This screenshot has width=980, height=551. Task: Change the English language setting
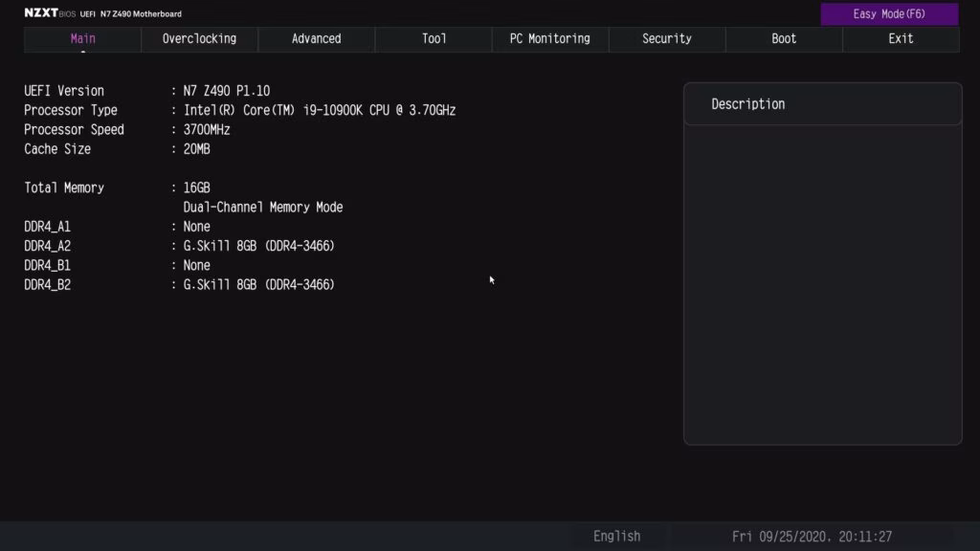pyautogui.click(x=617, y=536)
